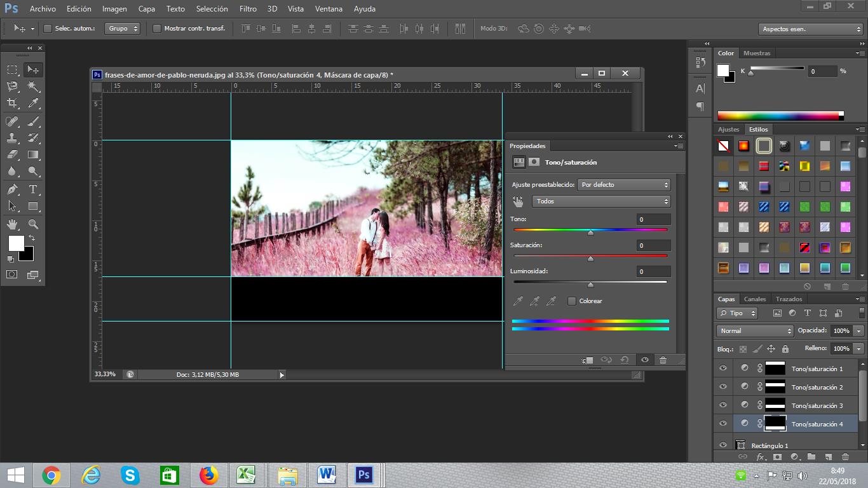Reset adjustment to defaults in Propiedades

click(x=625, y=360)
